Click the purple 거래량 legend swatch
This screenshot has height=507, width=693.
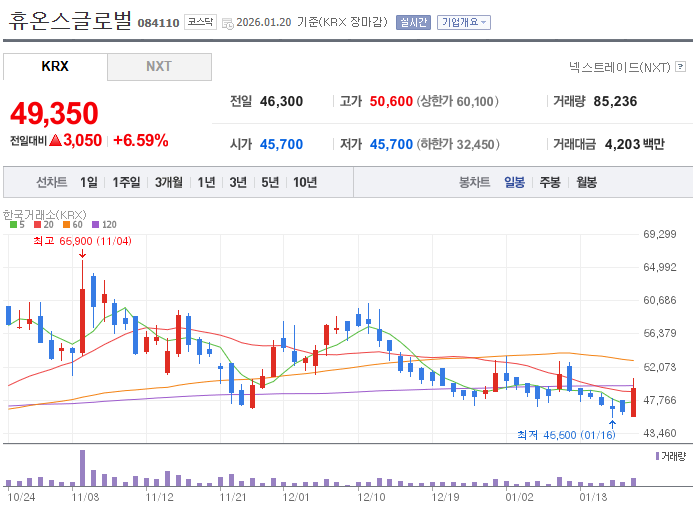pyautogui.click(x=658, y=456)
